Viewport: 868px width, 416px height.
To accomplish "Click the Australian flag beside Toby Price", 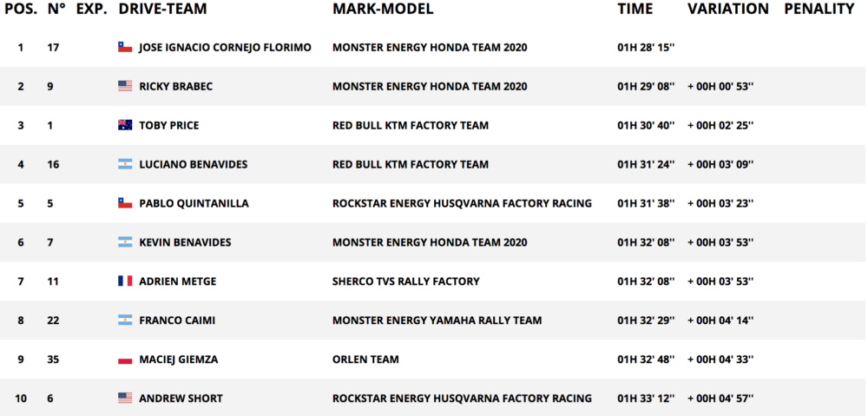I will point(125,125).
